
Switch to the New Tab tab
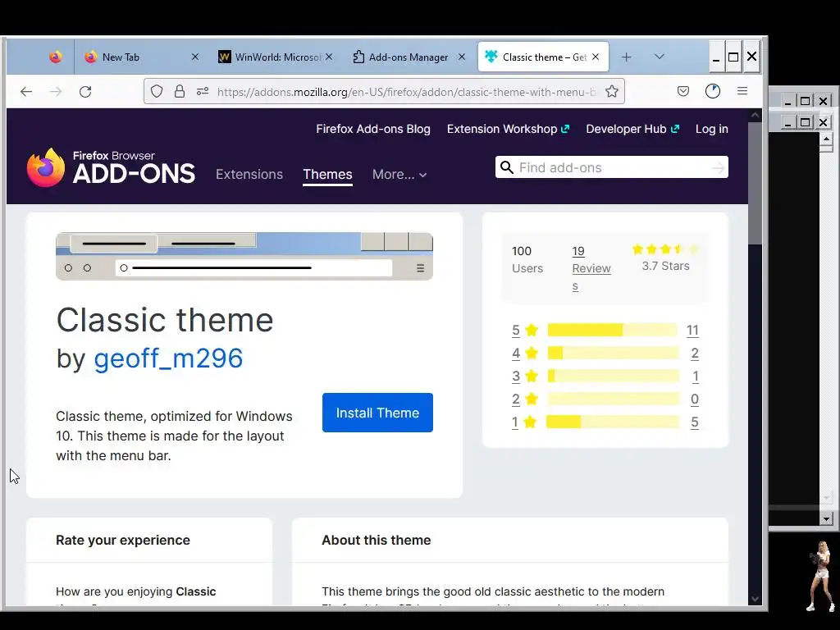(x=141, y=57)
